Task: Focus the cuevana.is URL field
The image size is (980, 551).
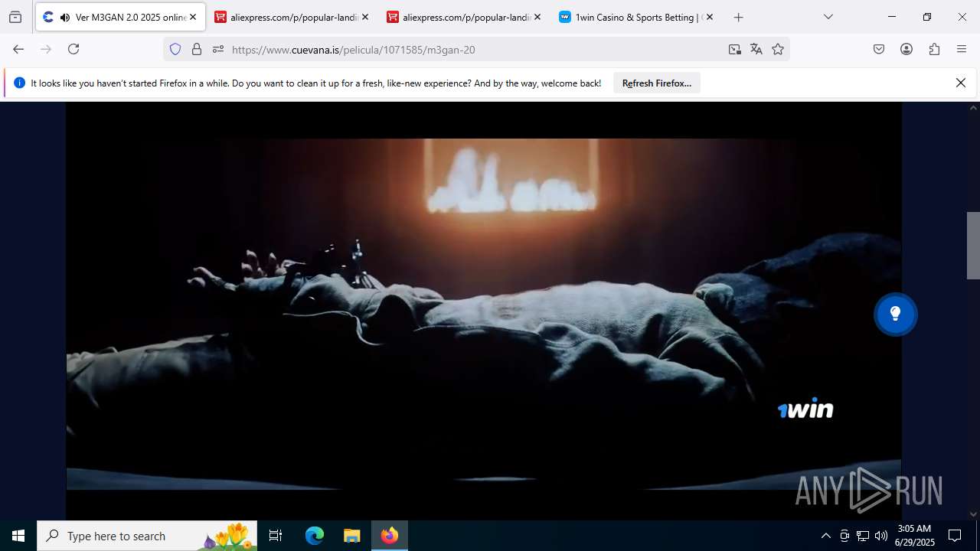Action: (x=475, y=49)
